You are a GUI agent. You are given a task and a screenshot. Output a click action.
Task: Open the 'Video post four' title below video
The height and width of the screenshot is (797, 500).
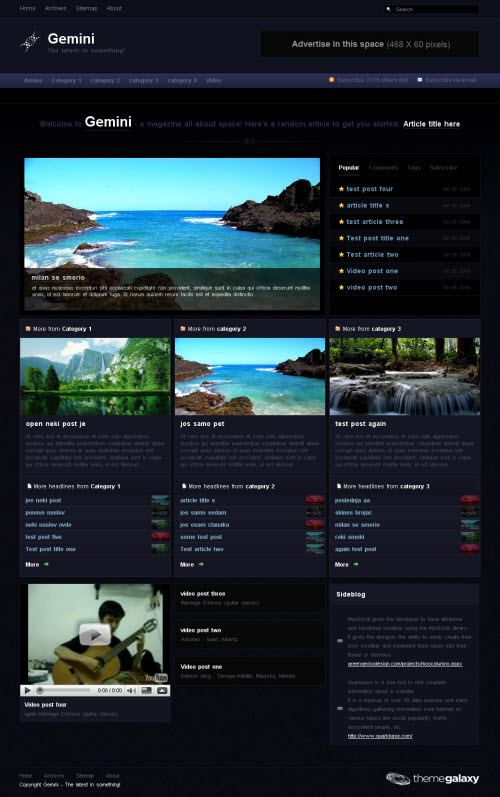(x=46, y=705)
